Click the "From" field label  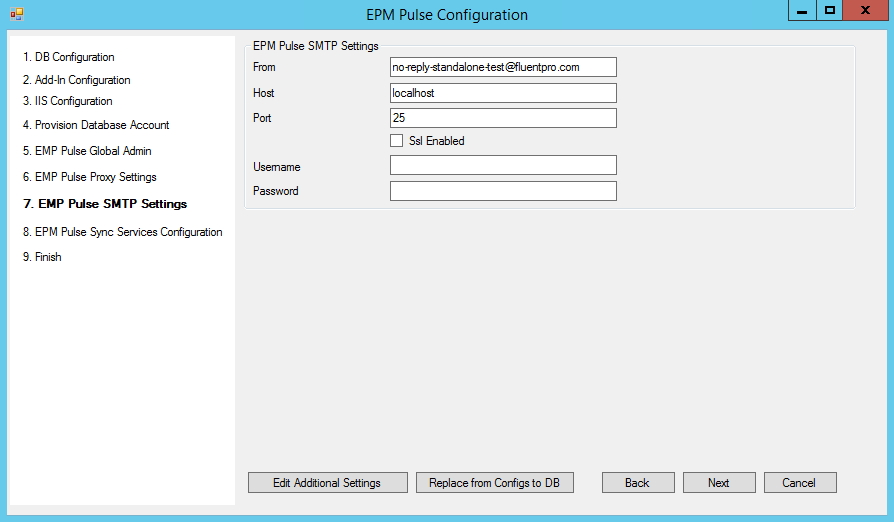point(264,67)
